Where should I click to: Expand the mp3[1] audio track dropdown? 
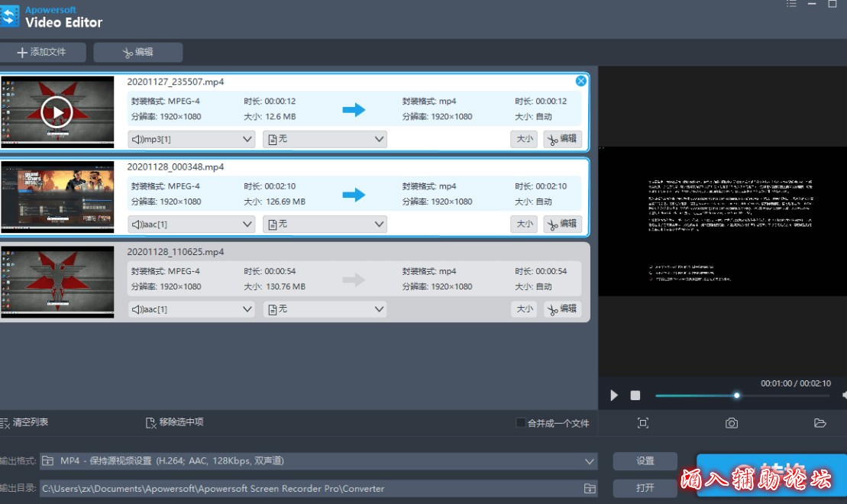(x=247, y=139)
